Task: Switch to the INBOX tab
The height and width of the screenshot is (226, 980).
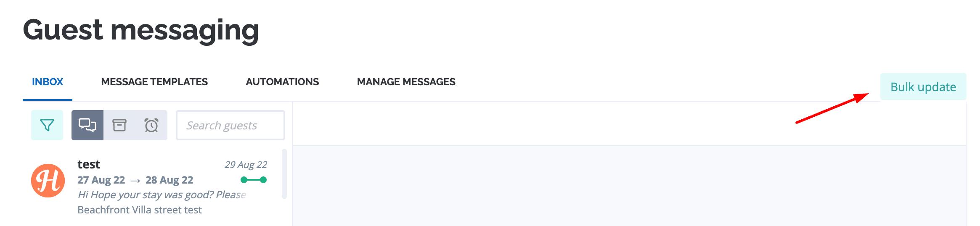Action: click(48, 82)
